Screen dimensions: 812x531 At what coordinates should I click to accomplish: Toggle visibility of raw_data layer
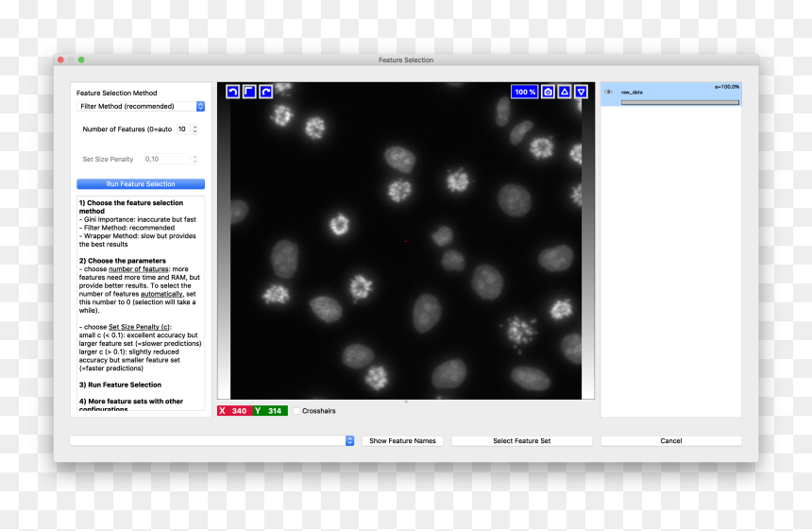click(x=609, y=92)
